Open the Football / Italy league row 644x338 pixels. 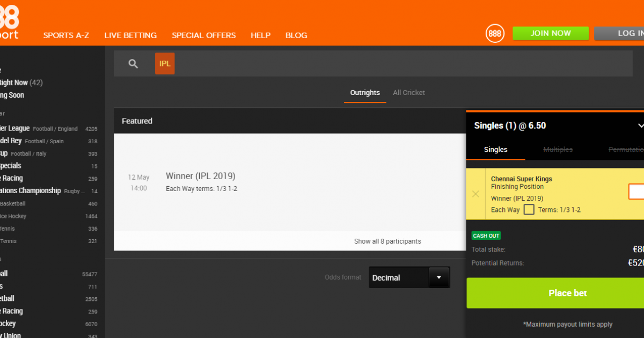click(49, 153)
